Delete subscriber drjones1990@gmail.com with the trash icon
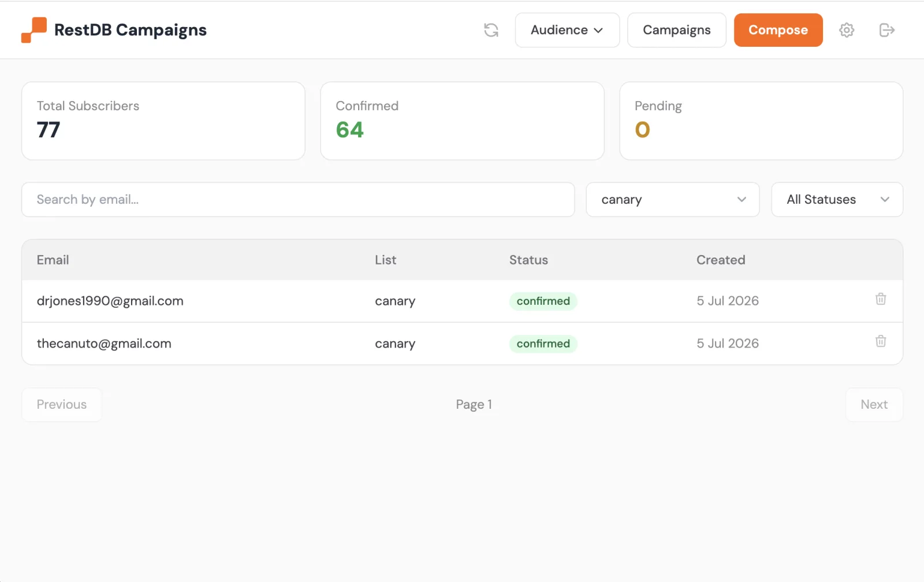This screenshot has width=924, height=582. pos(881,299)
